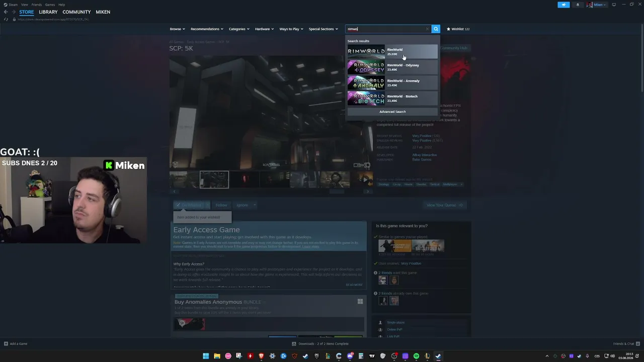
Task: Open the Online PvP feature link
Action: click(x=394, y=329)
